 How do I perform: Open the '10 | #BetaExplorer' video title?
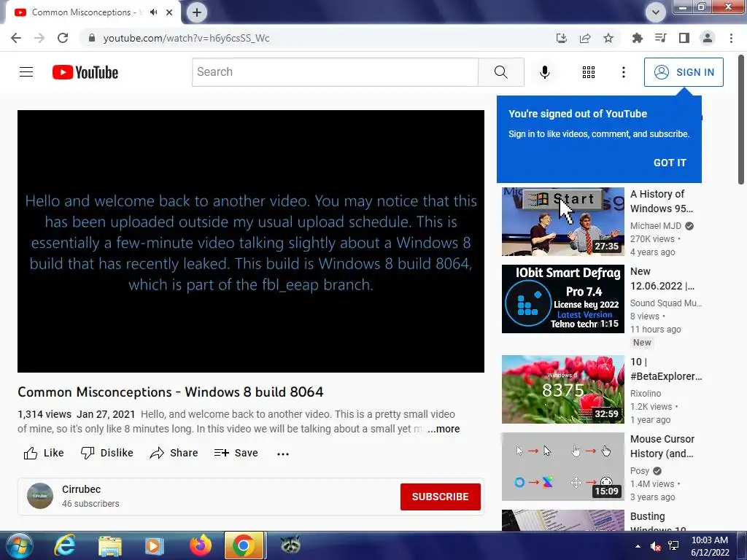pyautogui.click(x=666, y=369)
